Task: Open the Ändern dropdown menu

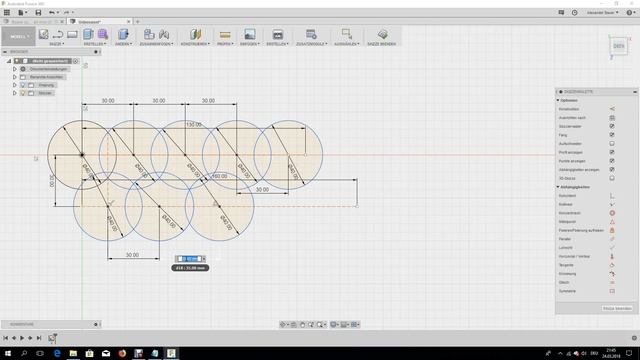Action: click(x=123, y=44)
